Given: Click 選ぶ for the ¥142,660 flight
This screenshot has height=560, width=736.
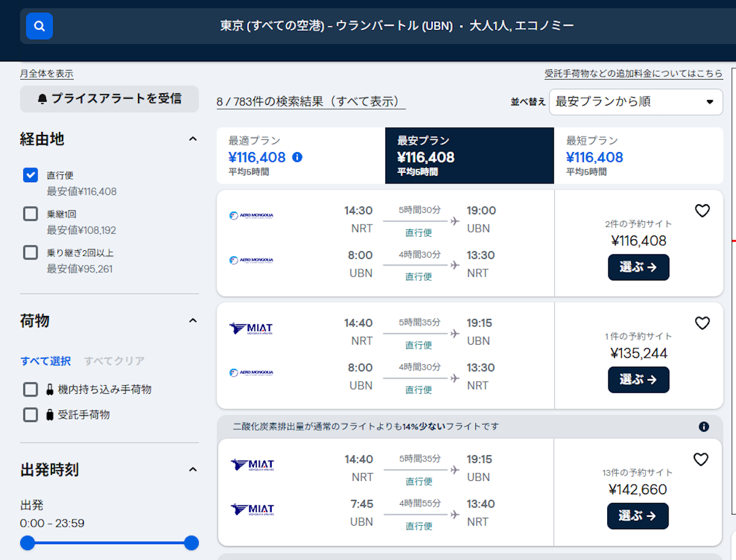Looking at the screenshot, I should click(x=638, y=516).
